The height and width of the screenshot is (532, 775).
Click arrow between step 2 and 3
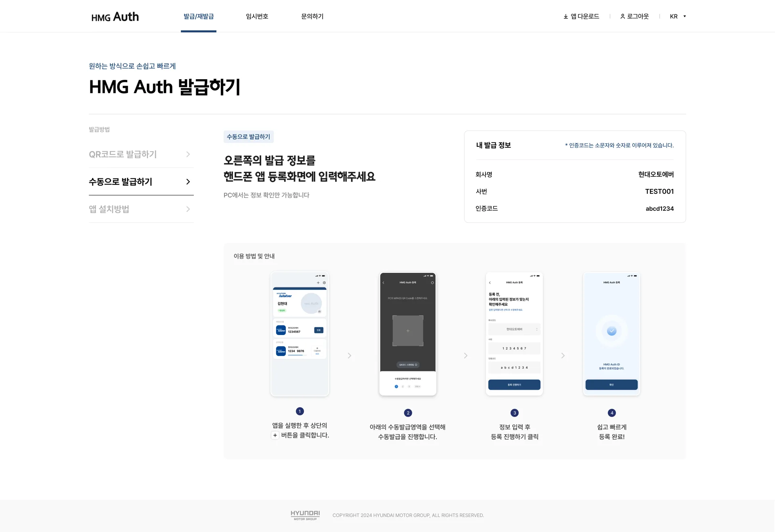tap(466, 356)
